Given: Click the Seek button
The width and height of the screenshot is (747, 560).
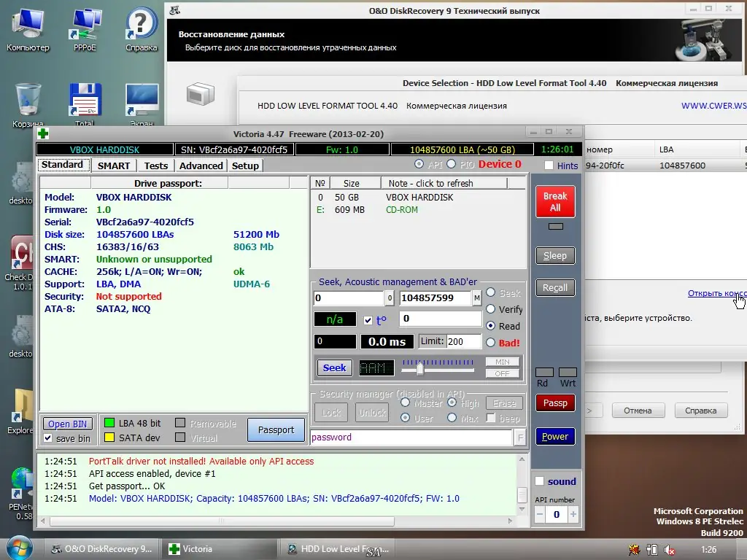Looking at the screenshot, I should 334,367.
